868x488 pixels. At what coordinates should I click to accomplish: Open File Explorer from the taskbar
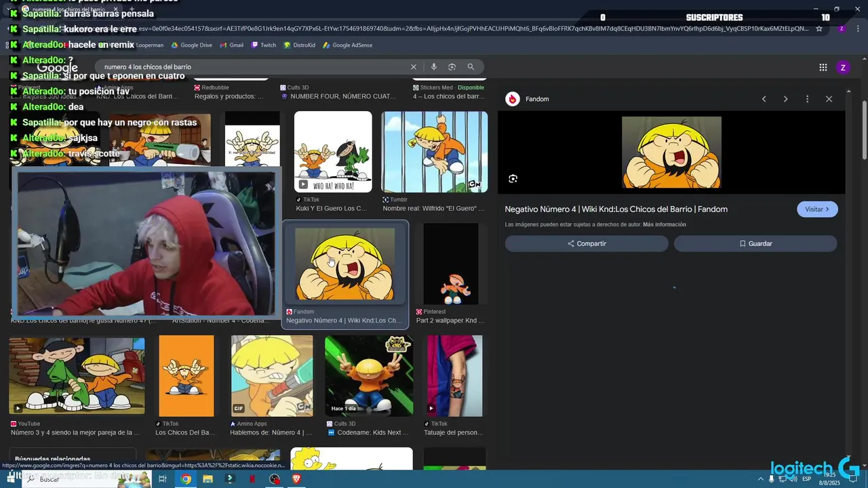point(208,479)
